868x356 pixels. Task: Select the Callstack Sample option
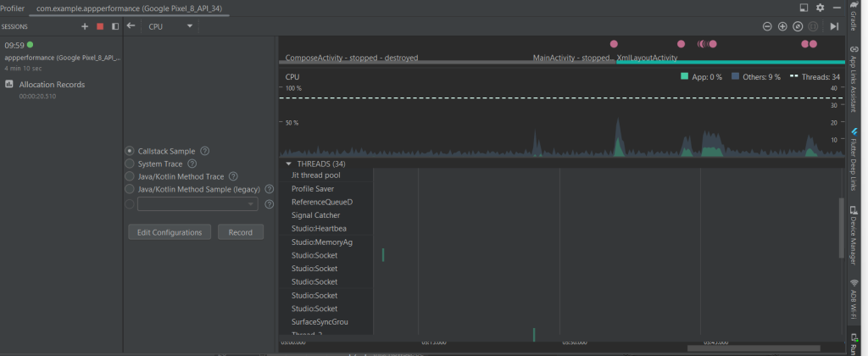tap(129, 151)
